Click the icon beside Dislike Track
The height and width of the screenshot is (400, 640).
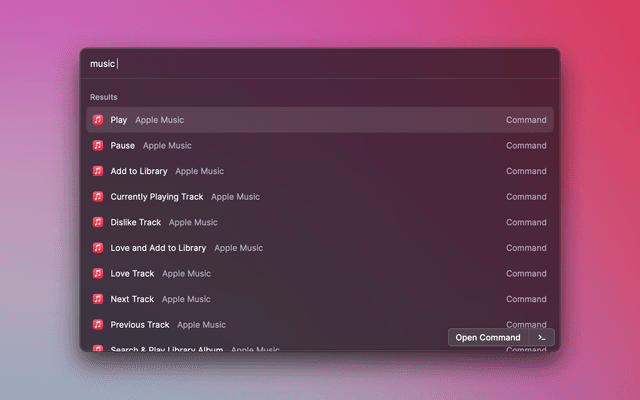point(98,222)
